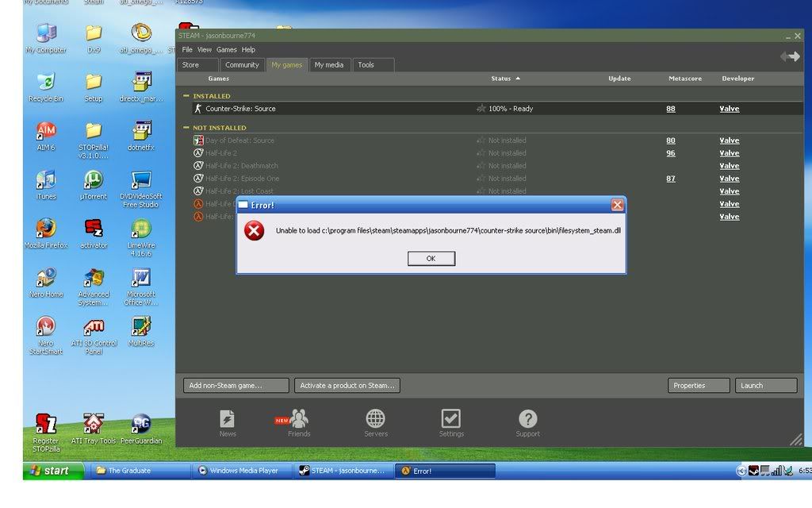Screen dimensions: 812x508
Task: Click Activate a product on Steam
Action: click(x=347, y=385)
